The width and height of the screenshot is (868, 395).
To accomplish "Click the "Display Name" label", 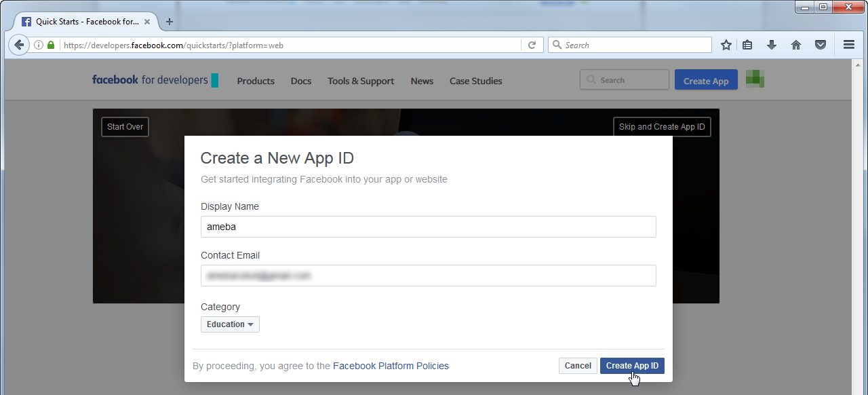I will [230, 206].
